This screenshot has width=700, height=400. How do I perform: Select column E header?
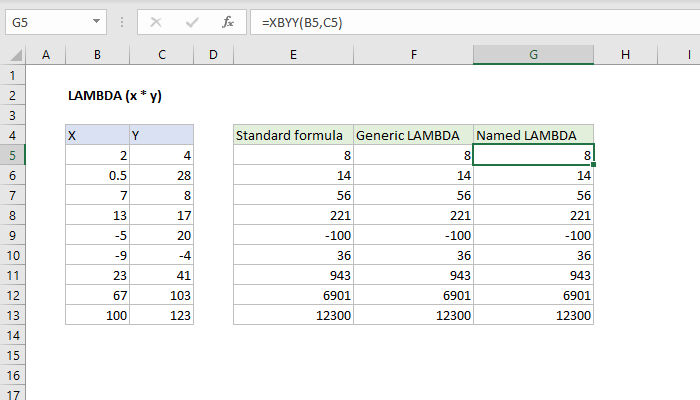click(293, 55)
